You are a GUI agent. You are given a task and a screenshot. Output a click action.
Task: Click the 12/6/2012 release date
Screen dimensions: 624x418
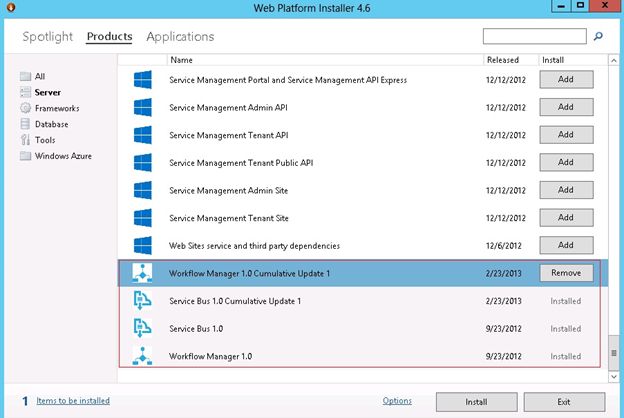point(503,246)
